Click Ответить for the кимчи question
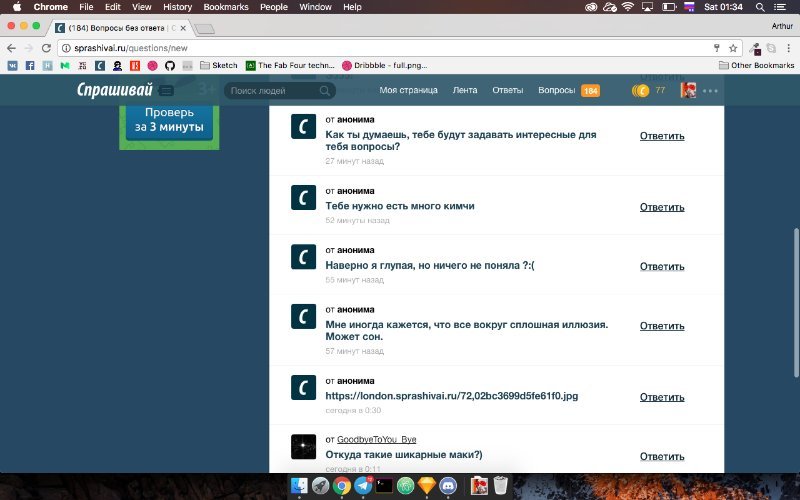This screenshot has width=800, height=500. coord(662,207)
